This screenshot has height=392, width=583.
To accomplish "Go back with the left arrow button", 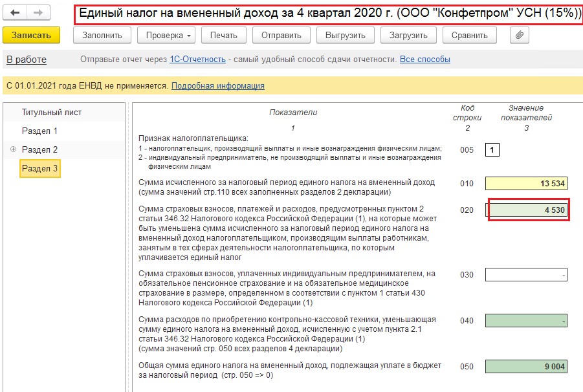I will coord(15,13).
